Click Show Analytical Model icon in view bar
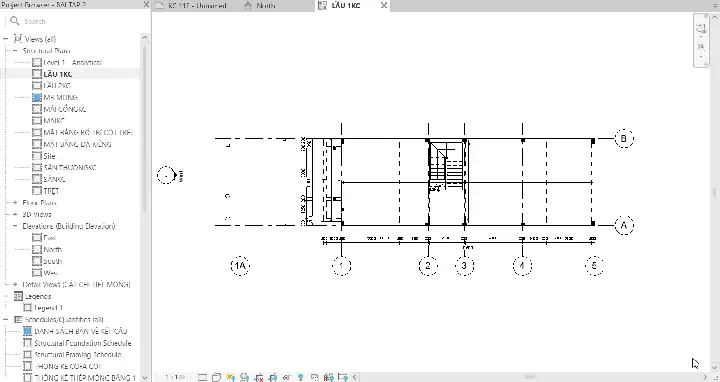 coord(329,377)
